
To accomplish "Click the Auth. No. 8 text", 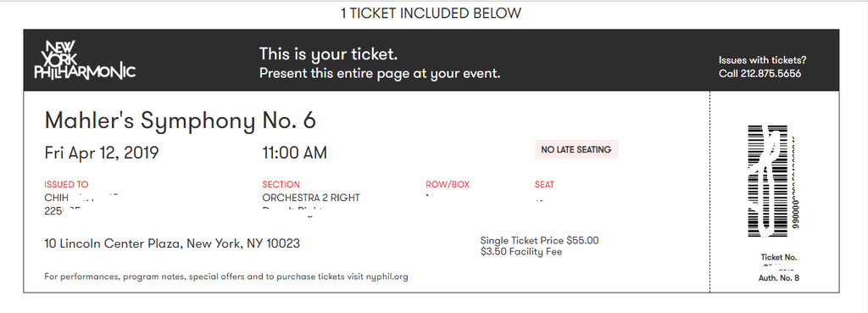I will coord(779,278).
